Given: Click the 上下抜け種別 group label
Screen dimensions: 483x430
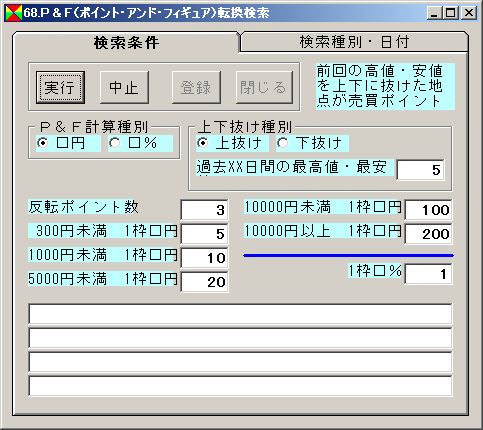Looking at the screenshot, I should tap(245, 127).
